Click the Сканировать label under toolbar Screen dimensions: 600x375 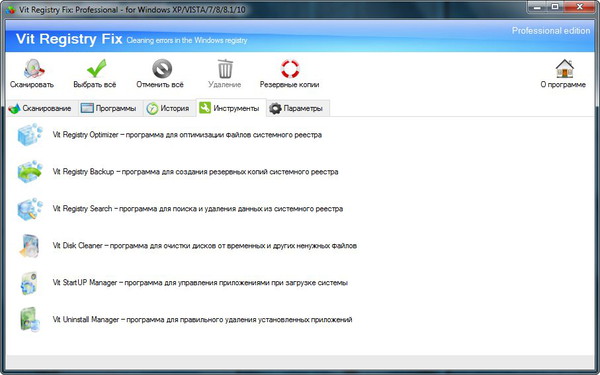32,85
